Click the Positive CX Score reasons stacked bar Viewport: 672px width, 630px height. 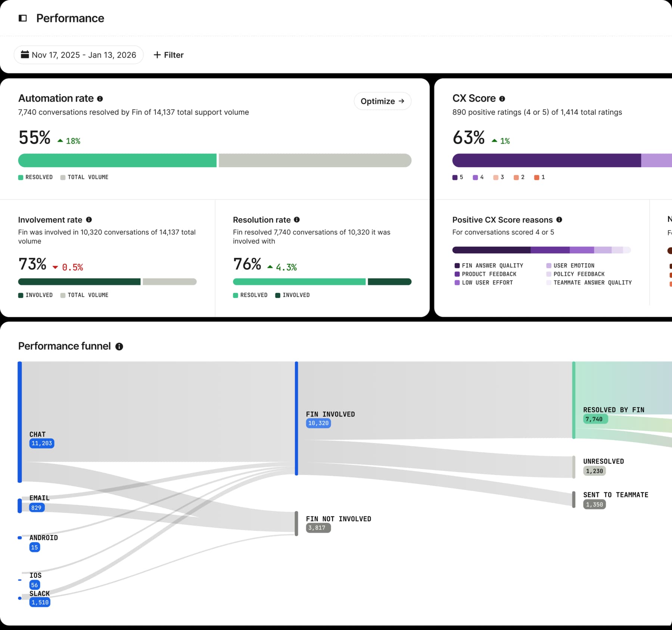(x=541, y=250)
